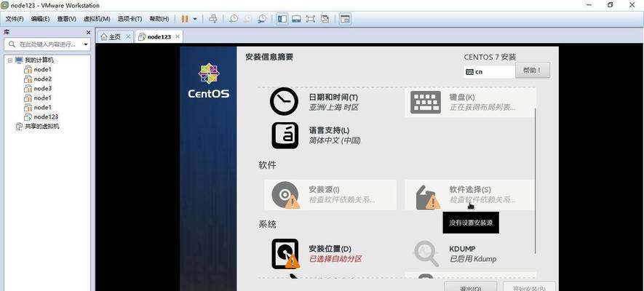644x291 pixels.
Task: Close the 库 library panel
Action: [x=88, y=33]
